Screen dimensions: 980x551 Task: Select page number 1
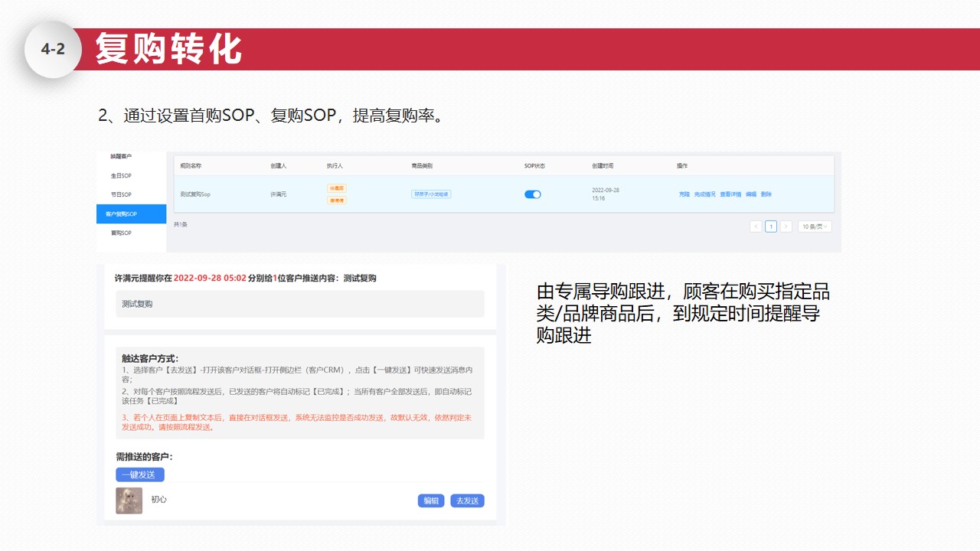coord(771,227)
